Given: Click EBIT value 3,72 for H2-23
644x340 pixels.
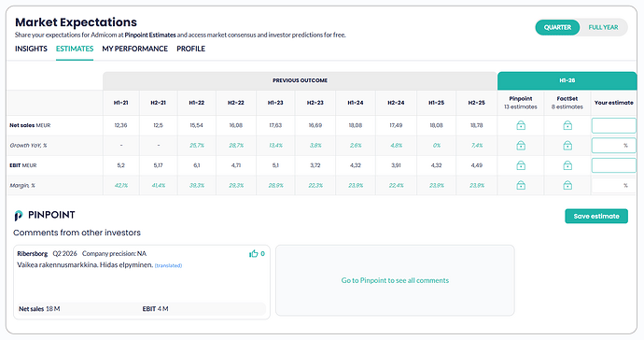Looking at the screenshot, I should pos(315,165).
